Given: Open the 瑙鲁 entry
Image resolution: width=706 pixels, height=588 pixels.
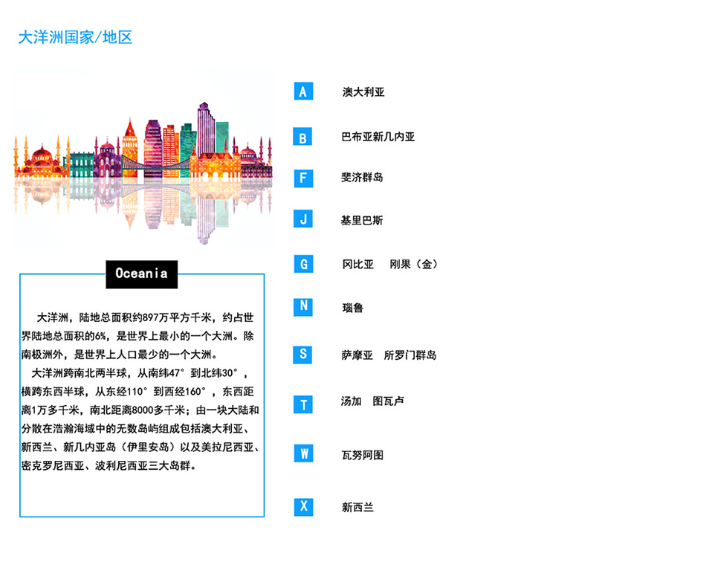Looking at the screenshot, I should 352,308.
